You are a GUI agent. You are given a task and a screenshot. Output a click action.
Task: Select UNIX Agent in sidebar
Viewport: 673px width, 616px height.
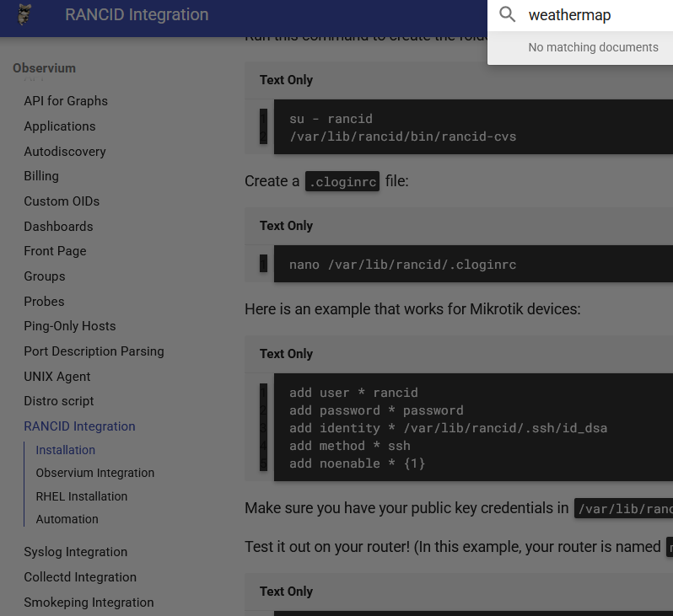[57, 377]
